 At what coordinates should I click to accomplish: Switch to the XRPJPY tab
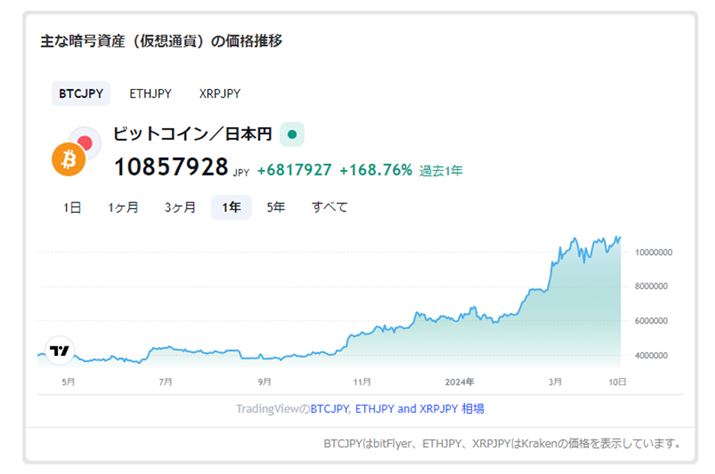click(x=220, y=94)
